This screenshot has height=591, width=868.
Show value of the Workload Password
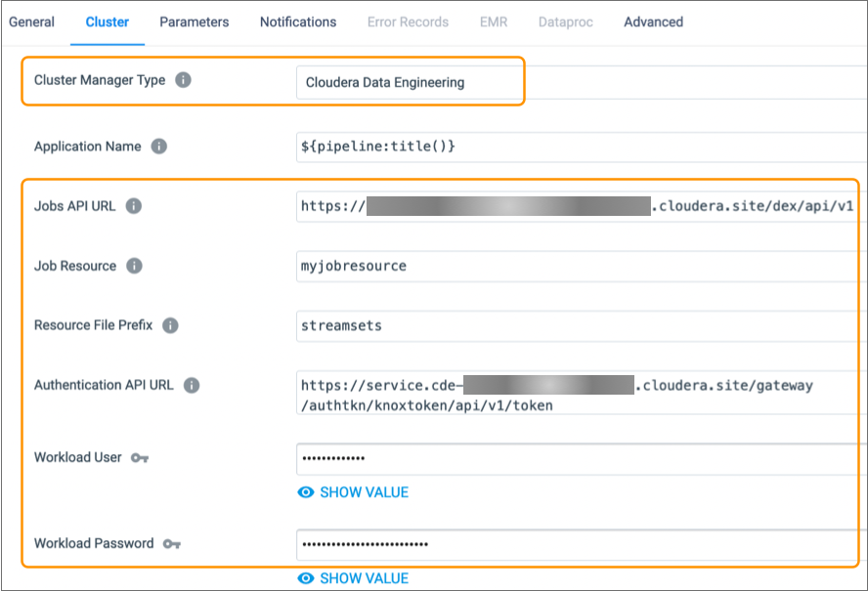353,579
